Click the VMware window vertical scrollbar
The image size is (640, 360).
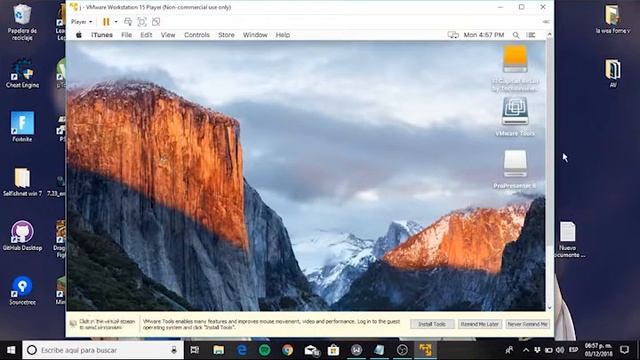(x=549, y=143)
